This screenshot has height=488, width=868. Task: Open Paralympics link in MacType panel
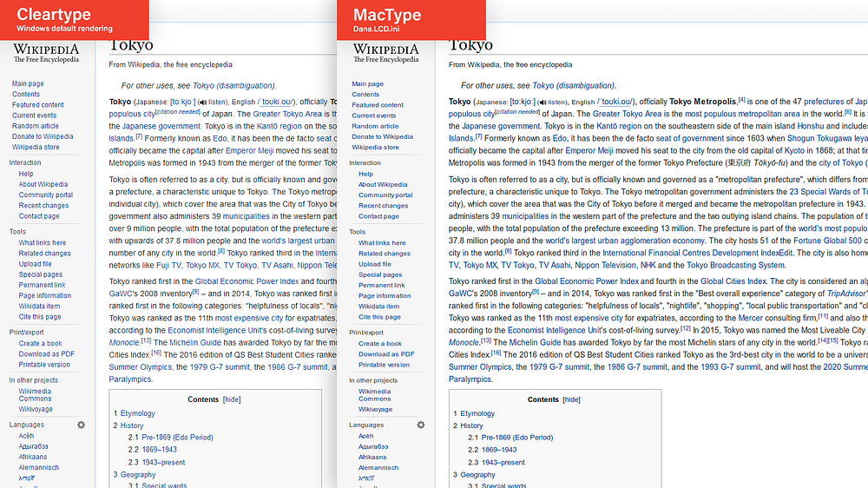tap(470, 379)
